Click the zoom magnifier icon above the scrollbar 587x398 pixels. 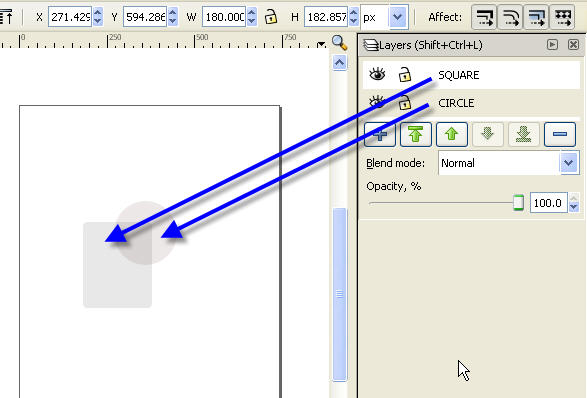[340, 43]
